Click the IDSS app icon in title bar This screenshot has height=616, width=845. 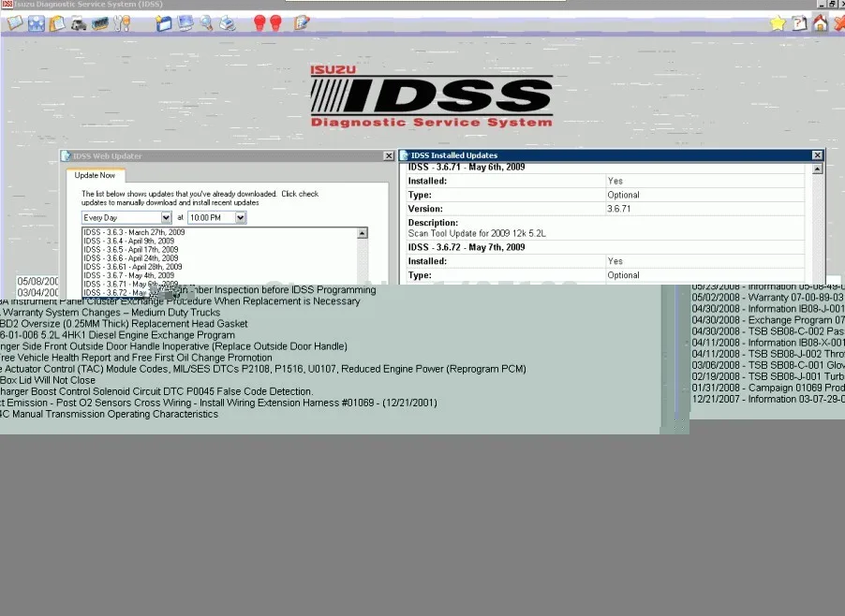(x=7, y=4)
